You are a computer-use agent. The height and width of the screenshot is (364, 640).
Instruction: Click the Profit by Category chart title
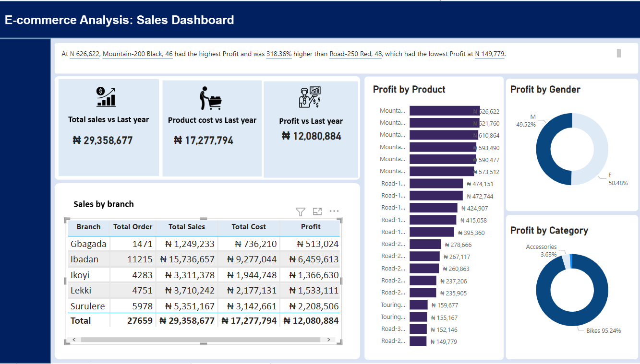coord(549,231)
